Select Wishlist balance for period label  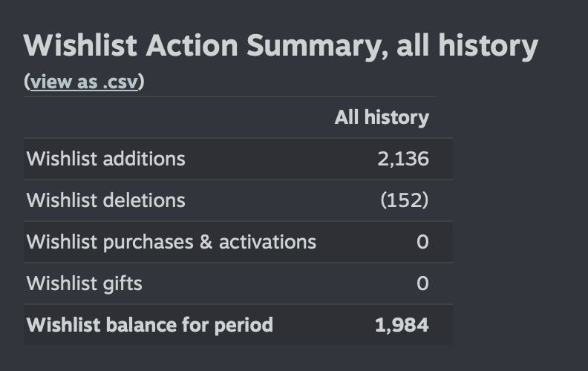pyautogui.click(x=150, y=325)
